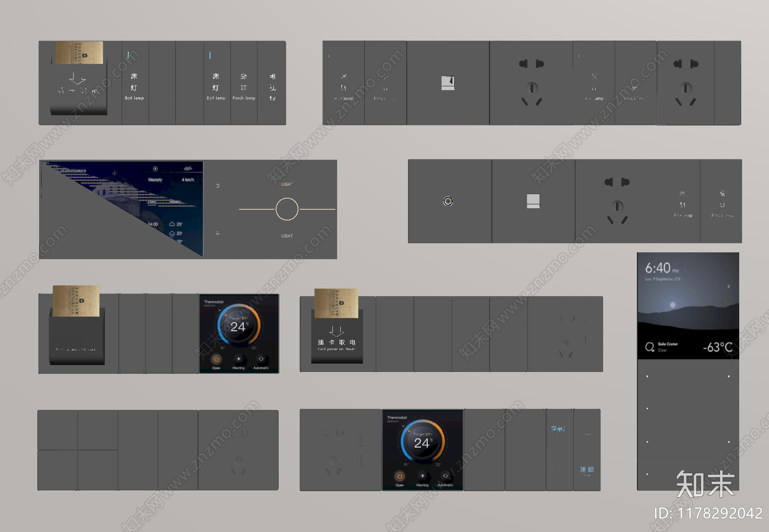This screenshot has width=769, height=532.
Task: Click the 24° dial on thermostat beside curtain switches
Action: 422,442
